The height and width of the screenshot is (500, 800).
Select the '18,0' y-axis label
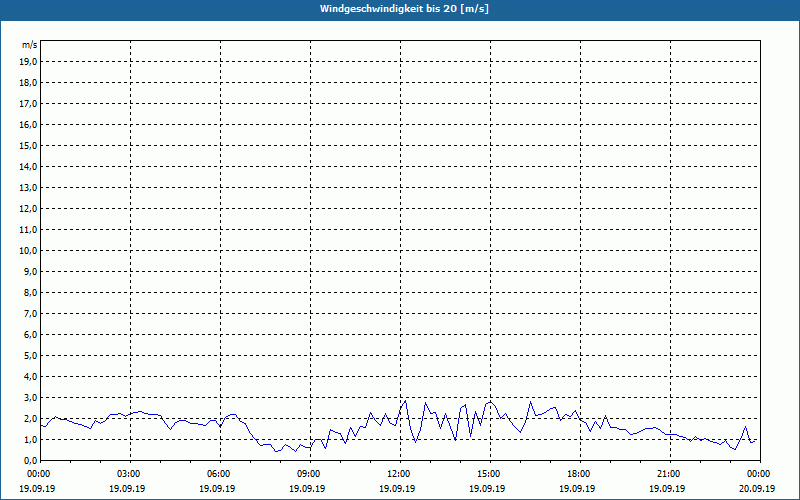(28, 83)
